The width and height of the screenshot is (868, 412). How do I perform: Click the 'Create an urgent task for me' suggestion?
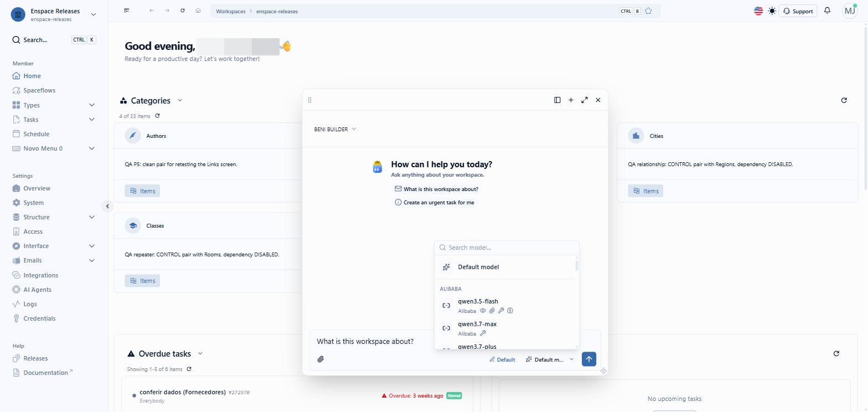[434, 203]
